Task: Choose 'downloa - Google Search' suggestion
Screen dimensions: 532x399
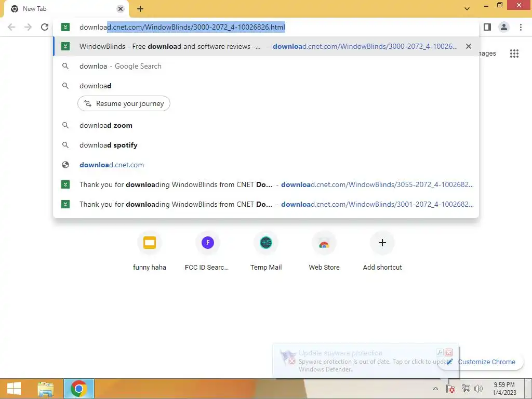Action: coord(266,66)
